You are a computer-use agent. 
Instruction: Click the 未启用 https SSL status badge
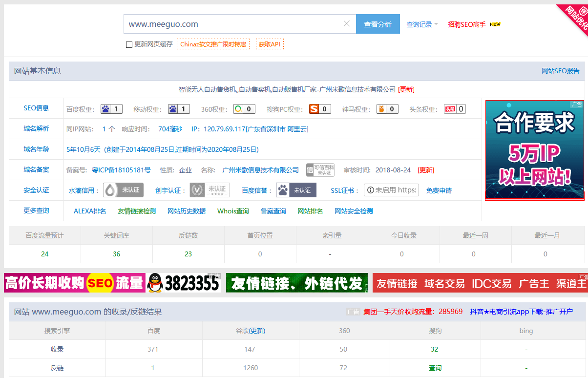click(x=391, y=190)
